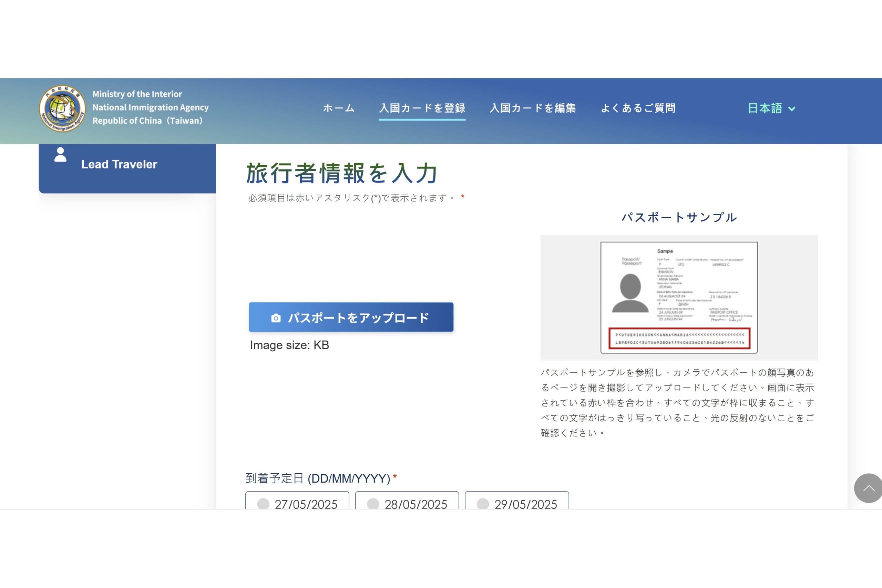882x588 pixels.
Task: Open よくあるご質問 FAQ page
Action: pyautogui.click(x=638, y=109)
